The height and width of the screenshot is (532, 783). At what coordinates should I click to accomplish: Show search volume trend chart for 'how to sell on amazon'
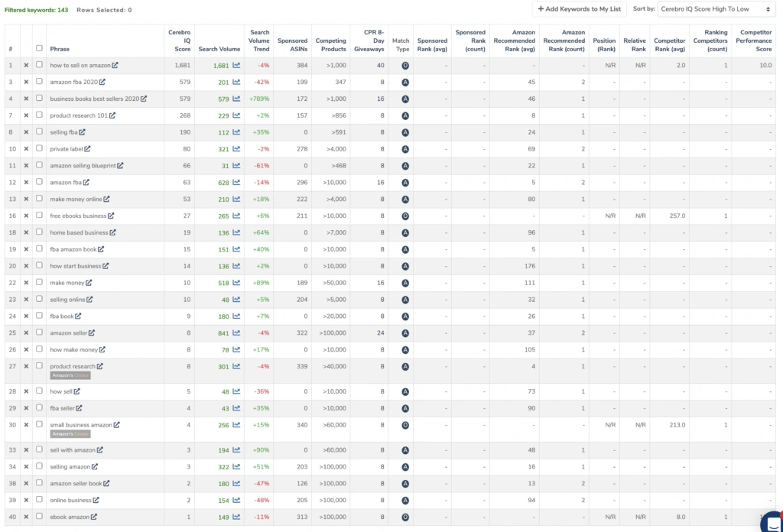236,66
